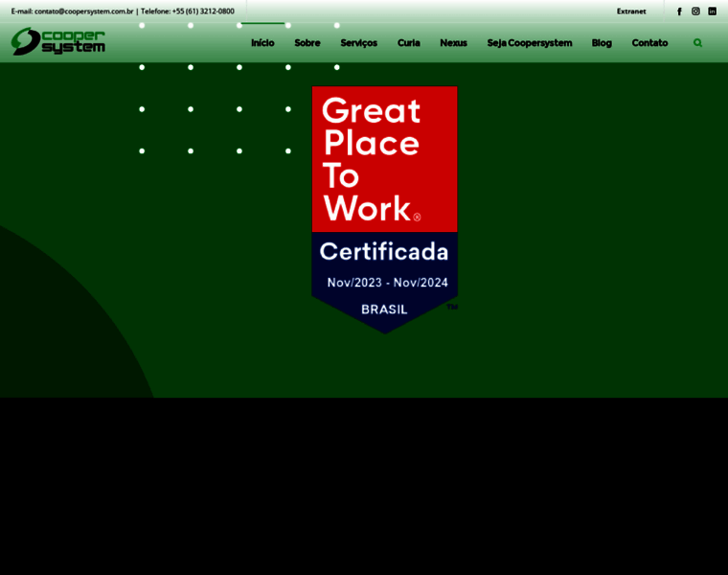Viewport: 728px width, 575px height.
Task: Go to the Início menu item
Action: [262, 43]
